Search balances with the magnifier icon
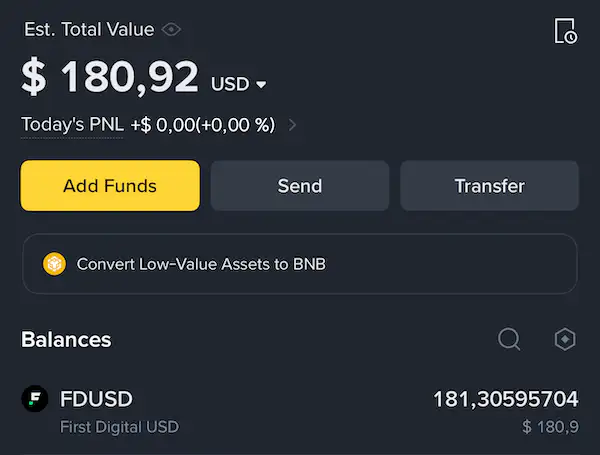 coord(509,339)
